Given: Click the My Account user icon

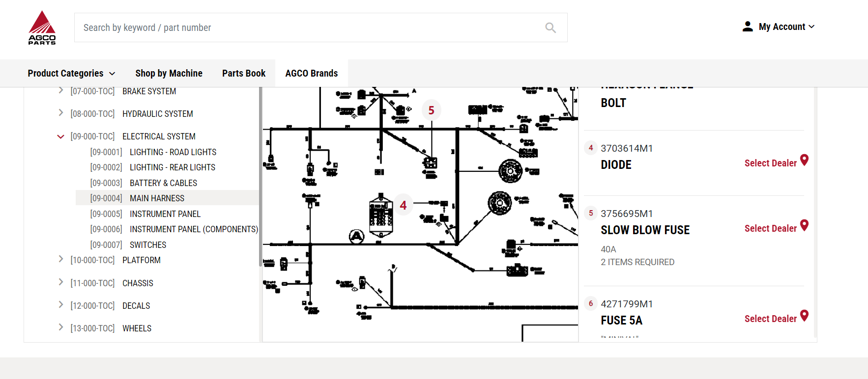Looking at the screenshot, I should click(x=747, y=27).
